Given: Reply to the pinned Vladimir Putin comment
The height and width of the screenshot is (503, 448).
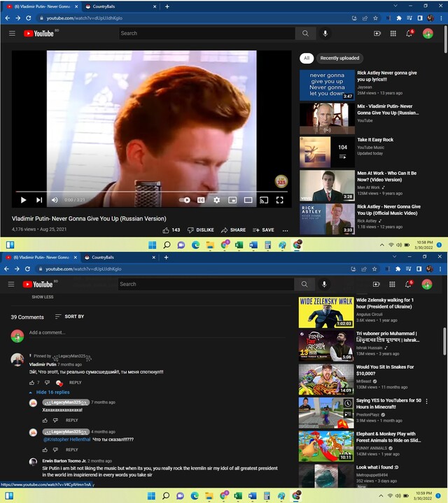Looking at the screenshot, I should pyautogui.click(x=75, y=383).
